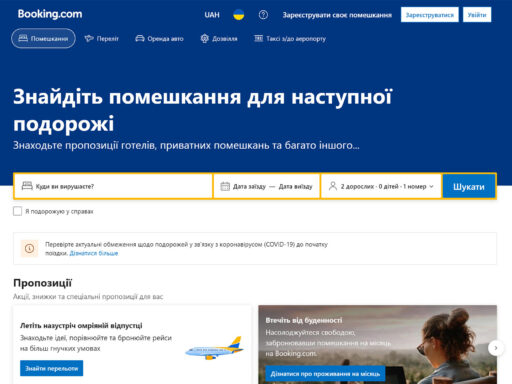Expand the guests and rooms dropdown
Viewport: 512px width, 384px height.
[381, 186]
